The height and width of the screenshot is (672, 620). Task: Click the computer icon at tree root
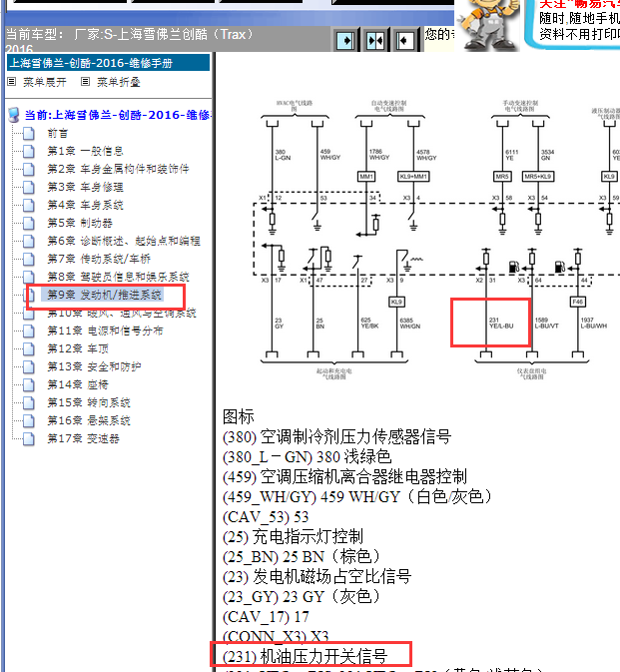[14, 115]
